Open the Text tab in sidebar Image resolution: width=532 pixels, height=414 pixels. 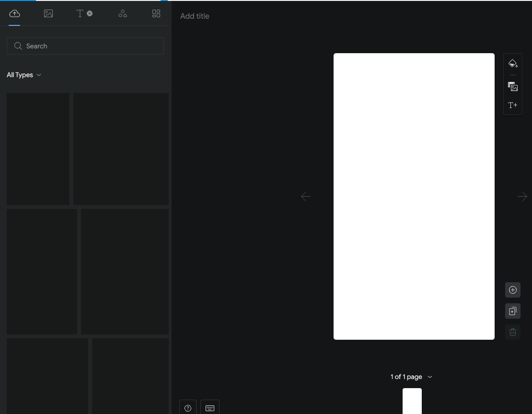pyautogui.click(x=84, y=13)
